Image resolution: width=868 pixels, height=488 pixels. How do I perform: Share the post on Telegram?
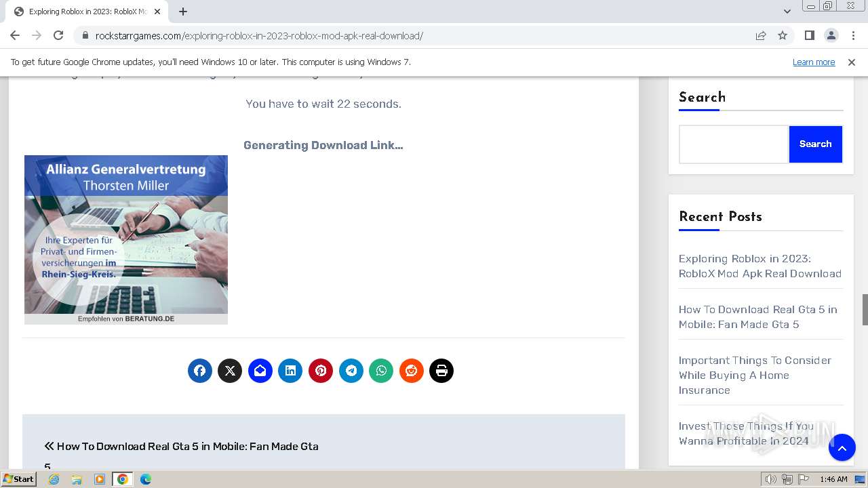(351, 371)
